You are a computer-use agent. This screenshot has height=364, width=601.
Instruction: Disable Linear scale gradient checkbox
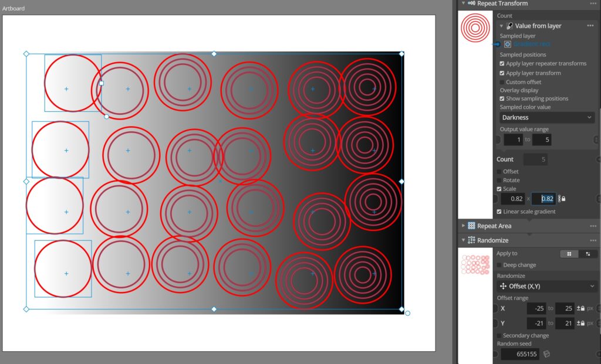click(499, 212)
